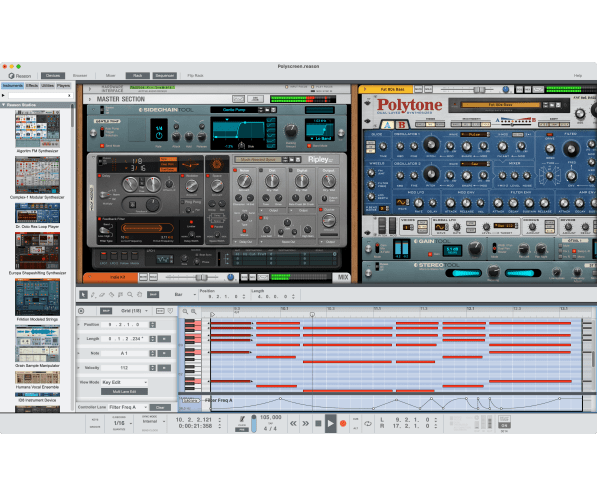
Task: Click the device search input field
Action: click(x=37, y=95)
